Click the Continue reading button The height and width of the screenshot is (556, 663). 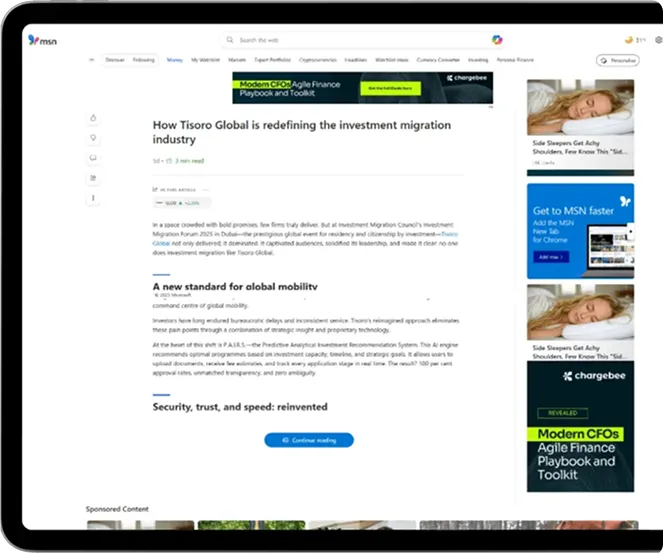(309, 440)
